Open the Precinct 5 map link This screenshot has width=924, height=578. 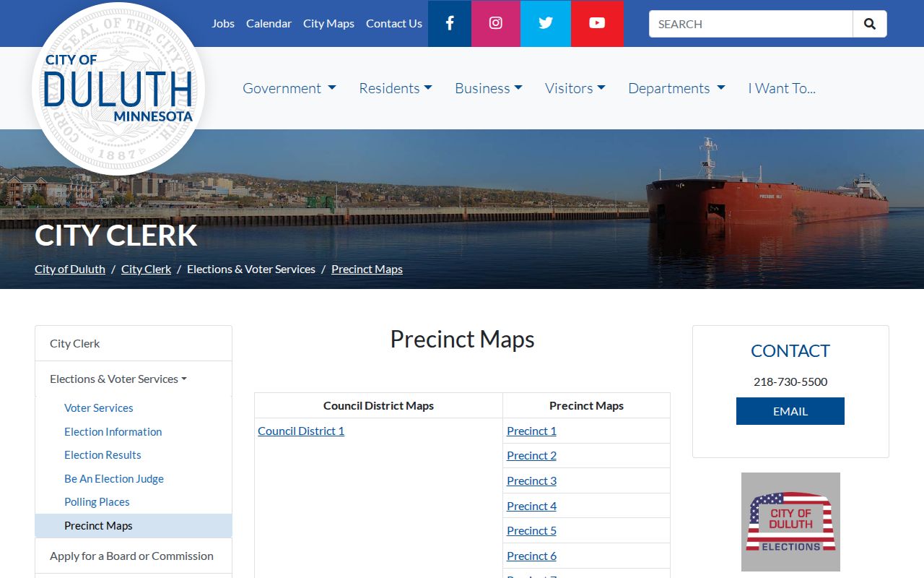pyautogui.click(x=531, y=530)
